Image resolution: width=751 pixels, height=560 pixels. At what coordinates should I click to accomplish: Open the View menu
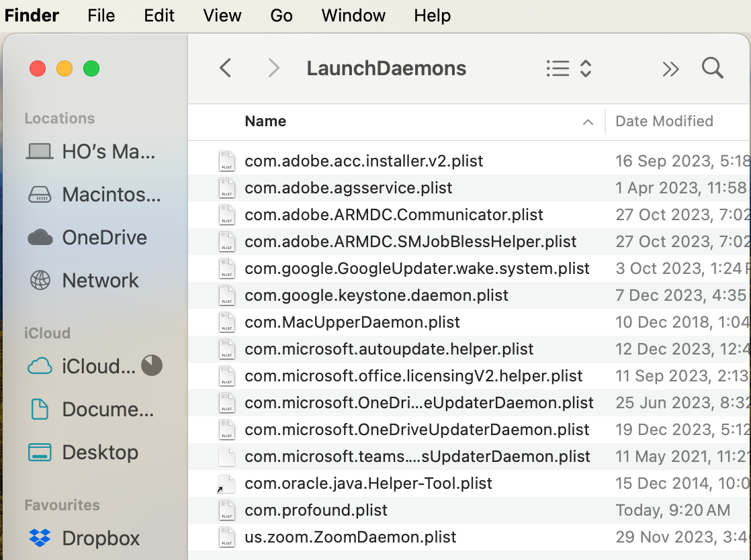[x=222, y=15]
